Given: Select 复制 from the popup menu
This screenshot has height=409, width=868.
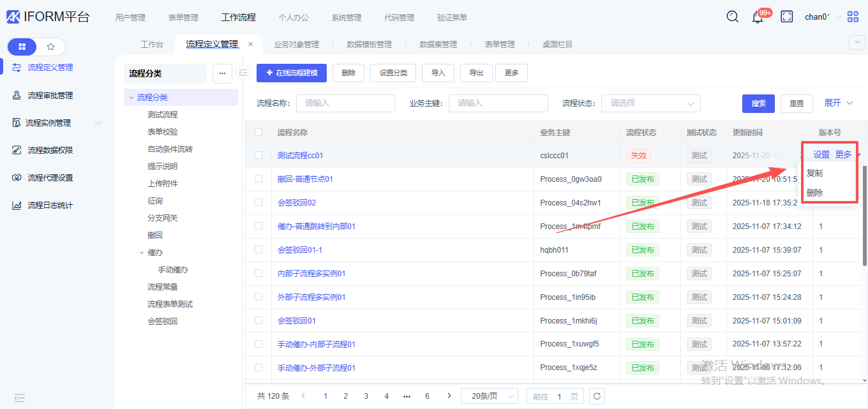Looking at the screenshot, I should [815, 174].
